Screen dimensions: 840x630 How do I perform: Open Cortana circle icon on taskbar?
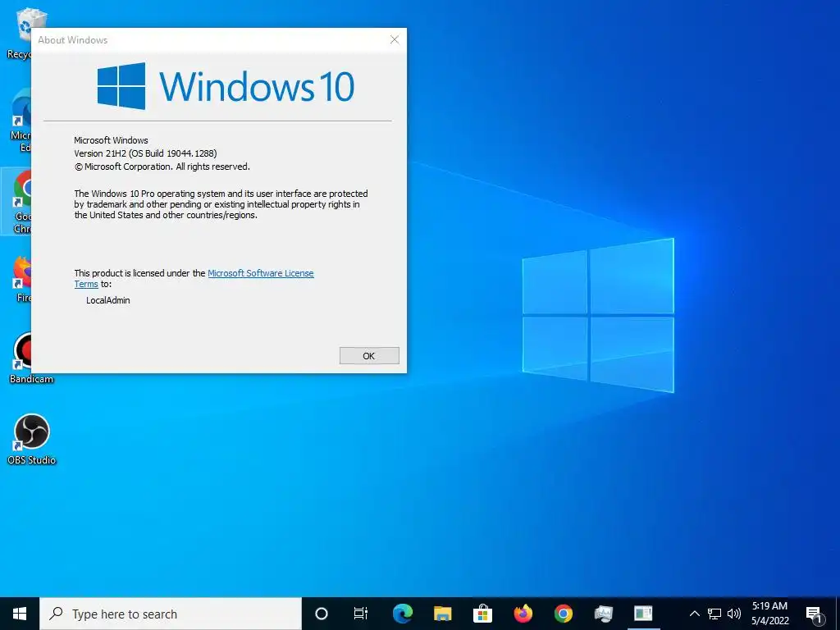point(322,614)
